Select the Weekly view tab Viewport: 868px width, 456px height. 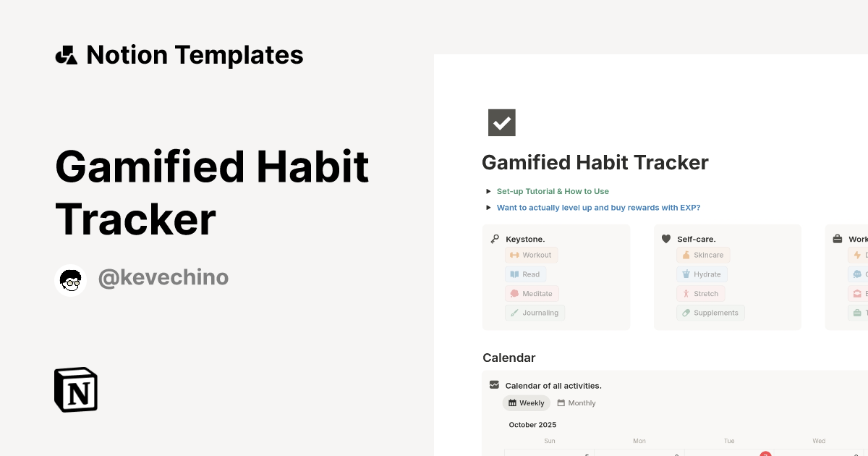pyautogui.click(x=527, y=402)
